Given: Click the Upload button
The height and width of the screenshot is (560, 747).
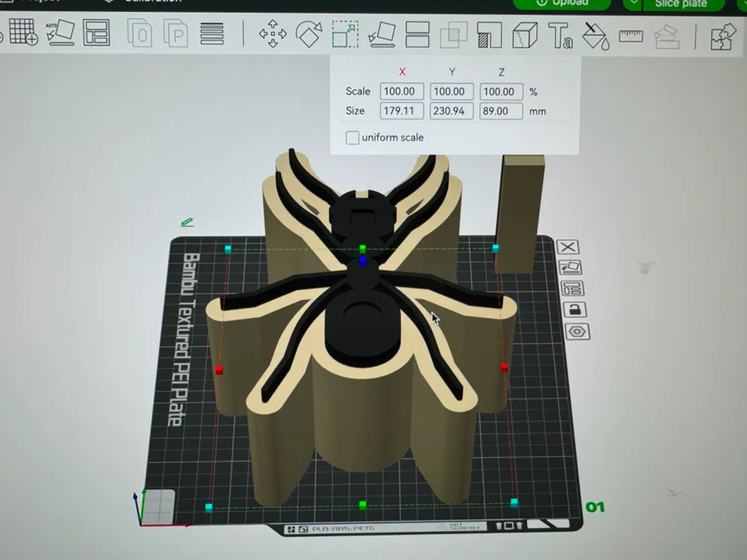Looking at the screenshot, I should pyautogui.click(x=562, y=3).
